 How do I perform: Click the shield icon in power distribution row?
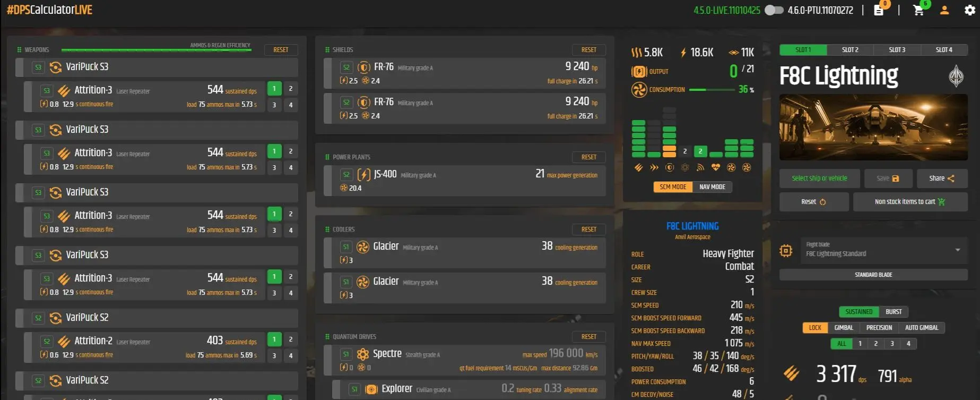pyautogui.click(x=670, y=168)
